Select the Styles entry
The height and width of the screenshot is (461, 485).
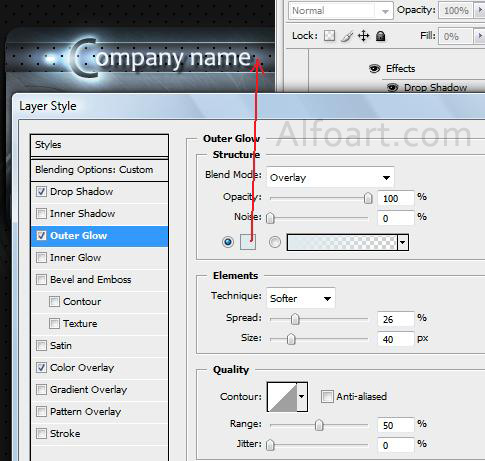(99, 145)
